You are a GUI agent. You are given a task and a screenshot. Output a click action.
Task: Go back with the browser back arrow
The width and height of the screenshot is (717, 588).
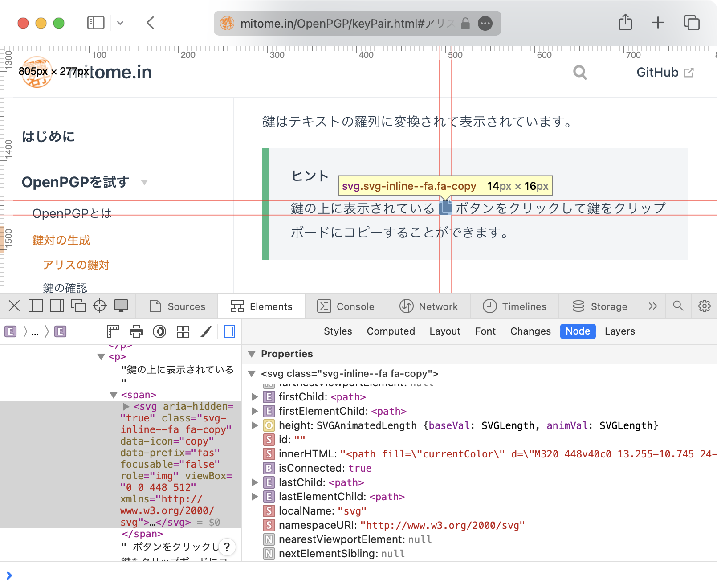coord(150,23)
